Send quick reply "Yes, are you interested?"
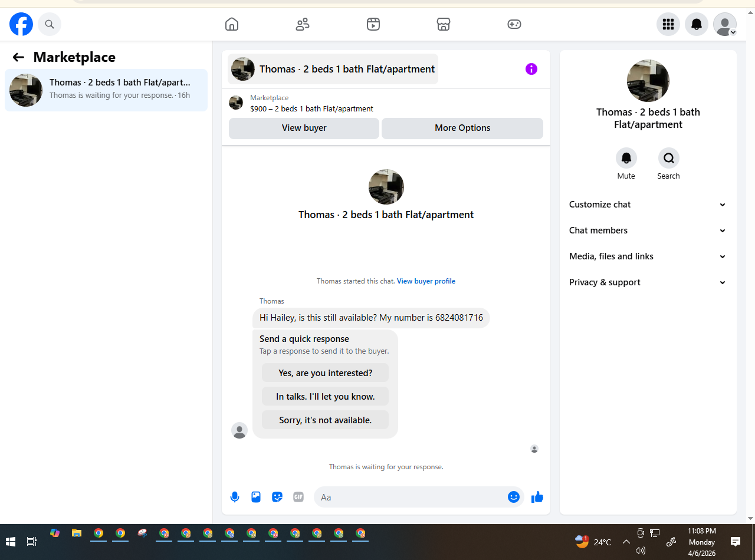The image size is (755, 560). (325, 373)
